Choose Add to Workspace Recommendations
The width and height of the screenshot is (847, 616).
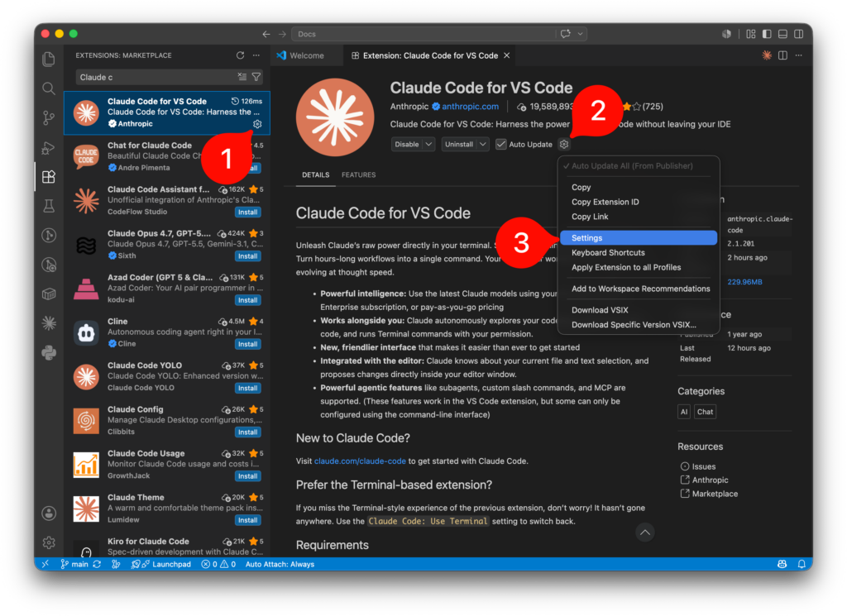tap(639, 289)
